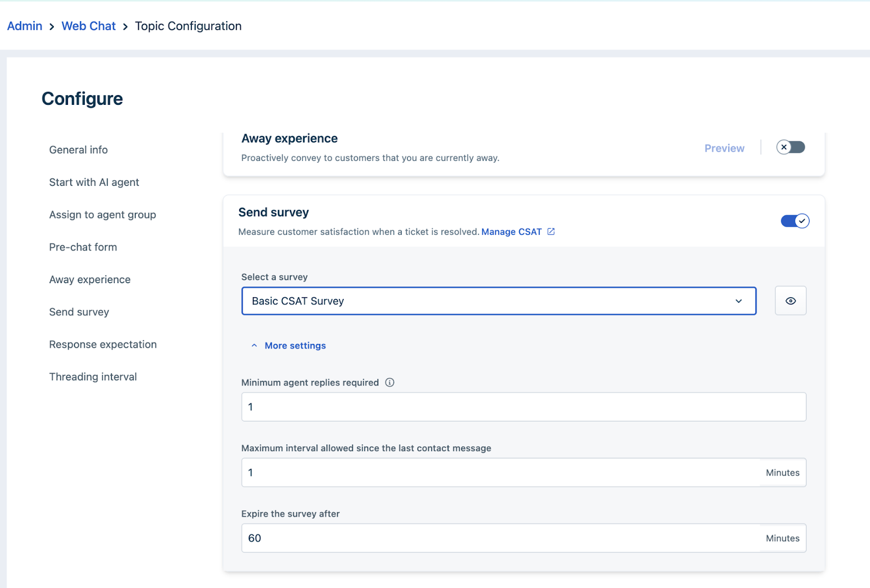Open Assign to agent group section
The height and width of the screenshot is (588, 870).
[102, 215]
